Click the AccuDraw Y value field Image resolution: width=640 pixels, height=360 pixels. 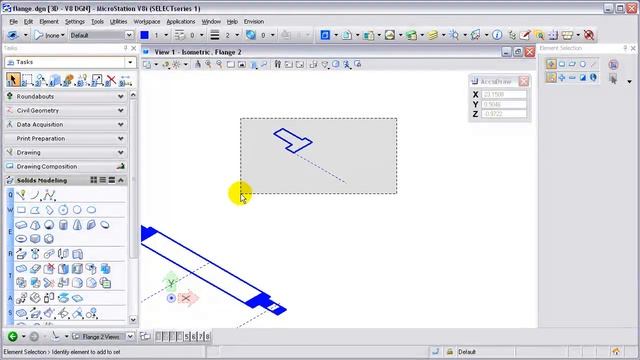(x=504, y=104)
